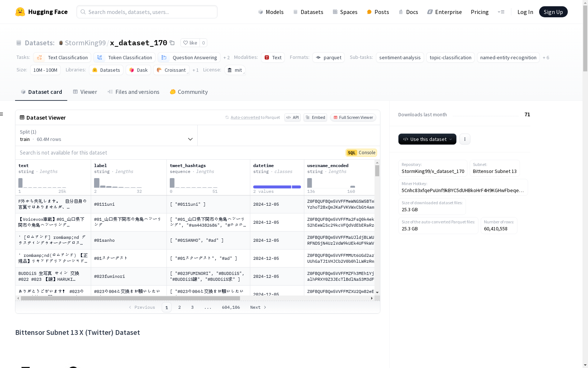Viewport: 588px width, 368px height.
Task: Click the table vertical scrollbar thumb
Action: [x=377, y=171]
